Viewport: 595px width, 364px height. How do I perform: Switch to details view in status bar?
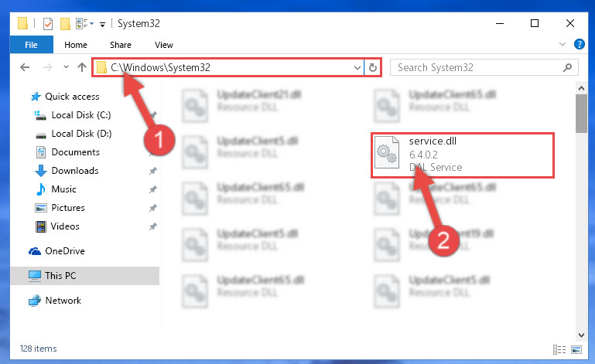559,349
